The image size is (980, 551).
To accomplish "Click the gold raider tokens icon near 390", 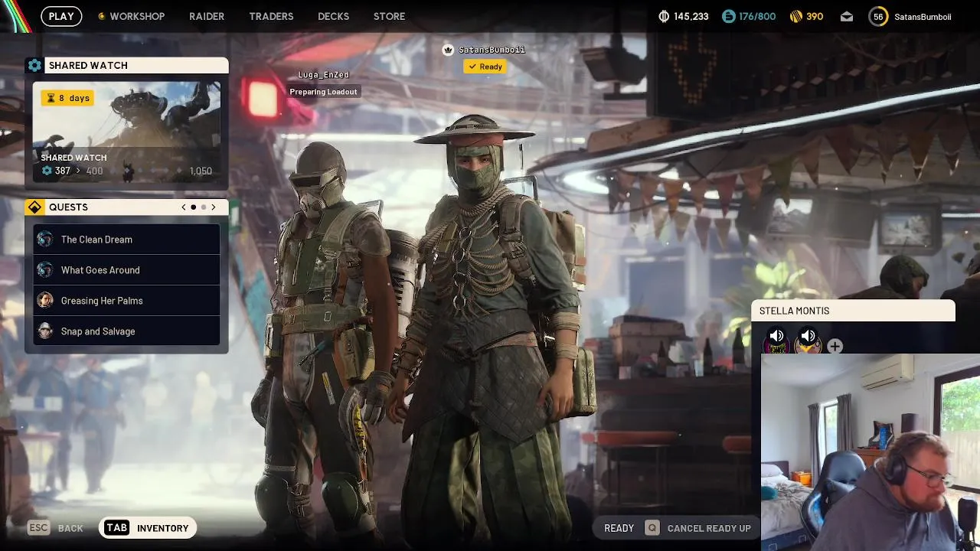I will point(795,16).
